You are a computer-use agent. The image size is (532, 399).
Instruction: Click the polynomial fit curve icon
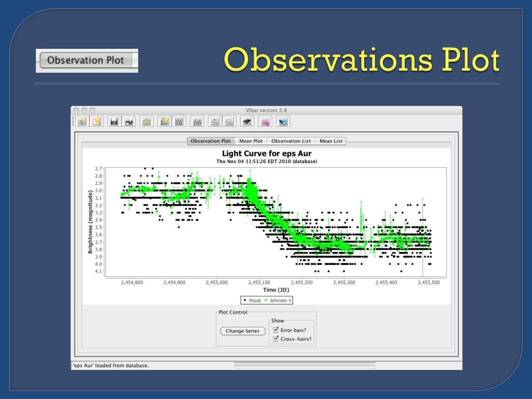[197, 121]
